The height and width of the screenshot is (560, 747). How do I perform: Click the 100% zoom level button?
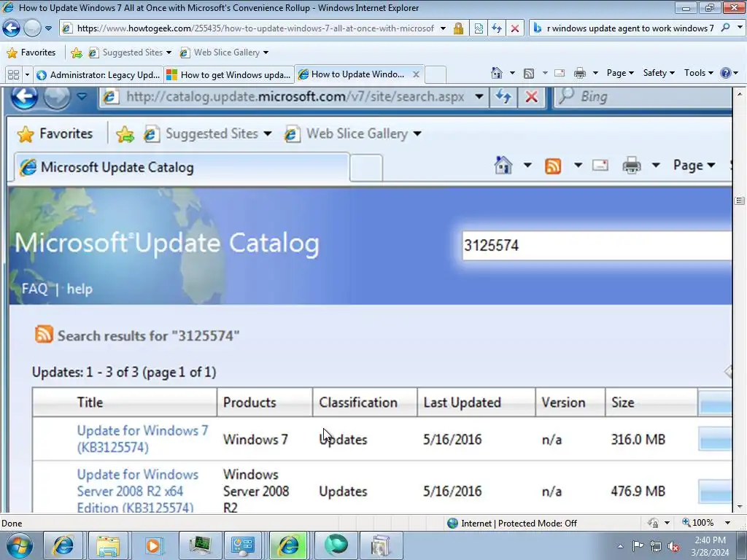pos(698,523)
